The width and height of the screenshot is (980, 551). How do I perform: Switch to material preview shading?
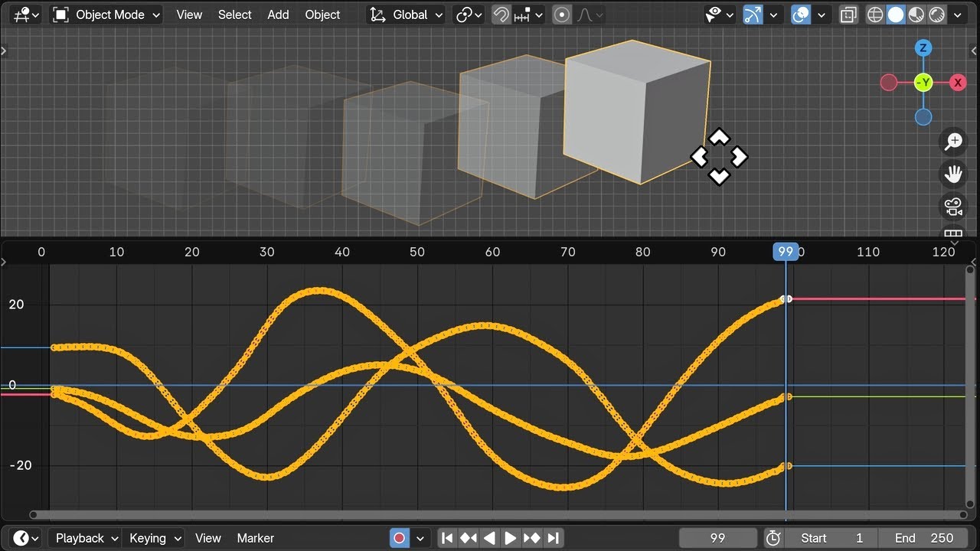coord(916,15)
